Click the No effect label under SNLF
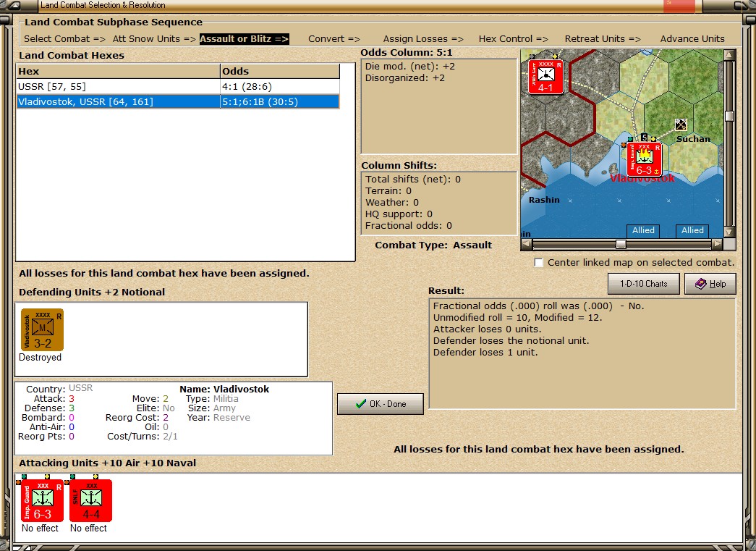756x551 pixels. (89, 529)
